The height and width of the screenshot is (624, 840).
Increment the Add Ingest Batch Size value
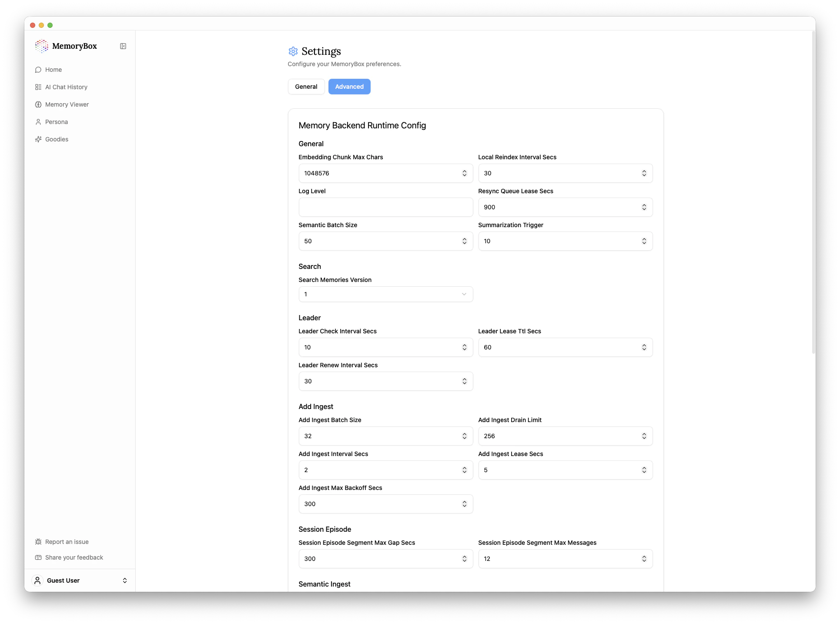pos(464,434)
